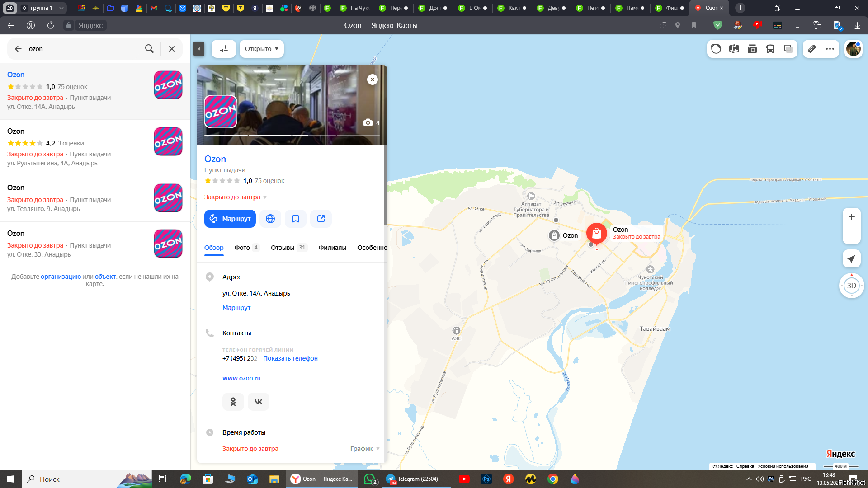Toggle the photos layer camera icon
The height and width of the screenshot is (488, 868).
tap(752, 49)
